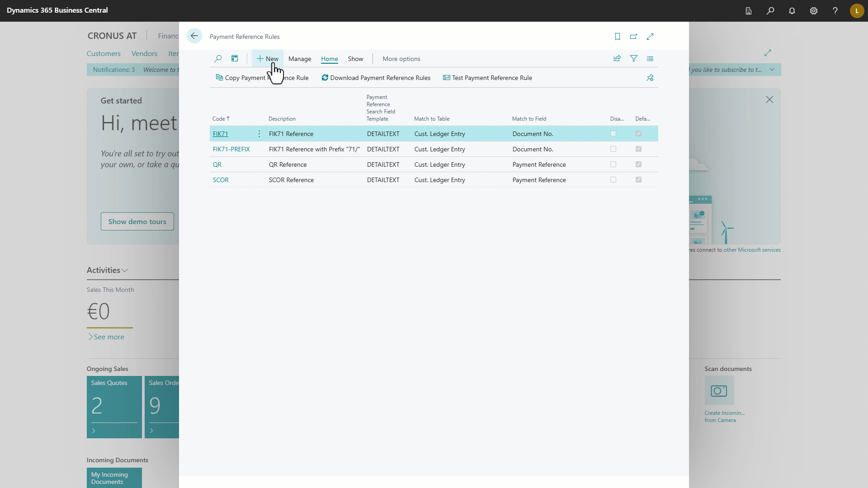Sort by the Code column header
Screen dimensions: 868x488
[x=221, y=119]
